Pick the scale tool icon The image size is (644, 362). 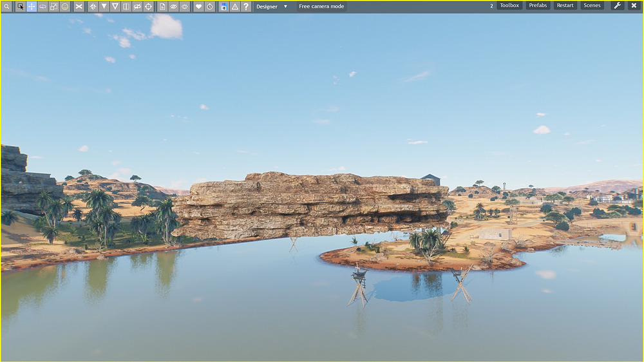(x=53, y=6)
